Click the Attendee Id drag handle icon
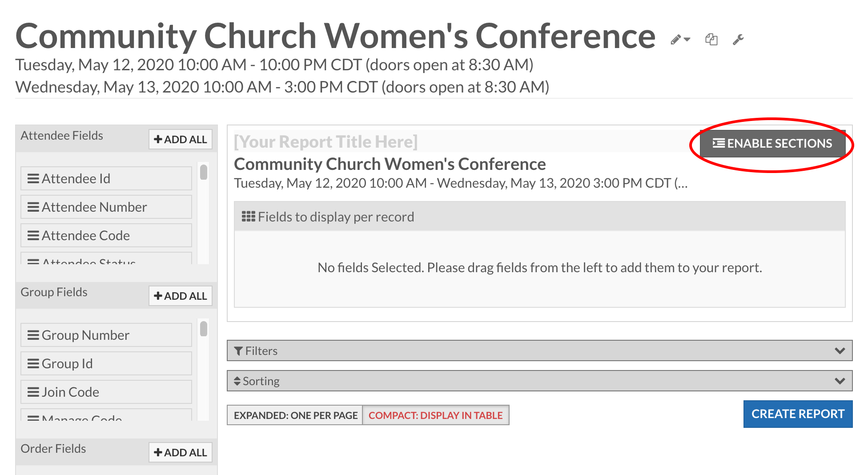Image resolution: width=868 pixels, height=475 pixels. [x=33, y=178]
